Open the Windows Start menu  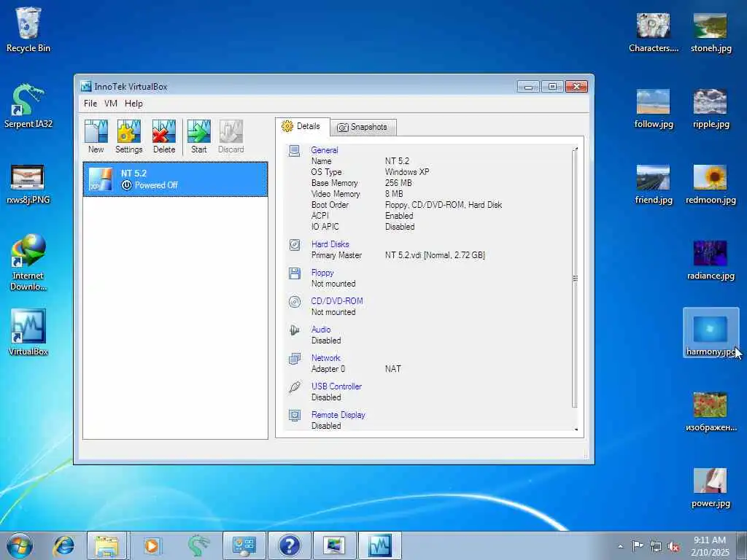point(20,545)
